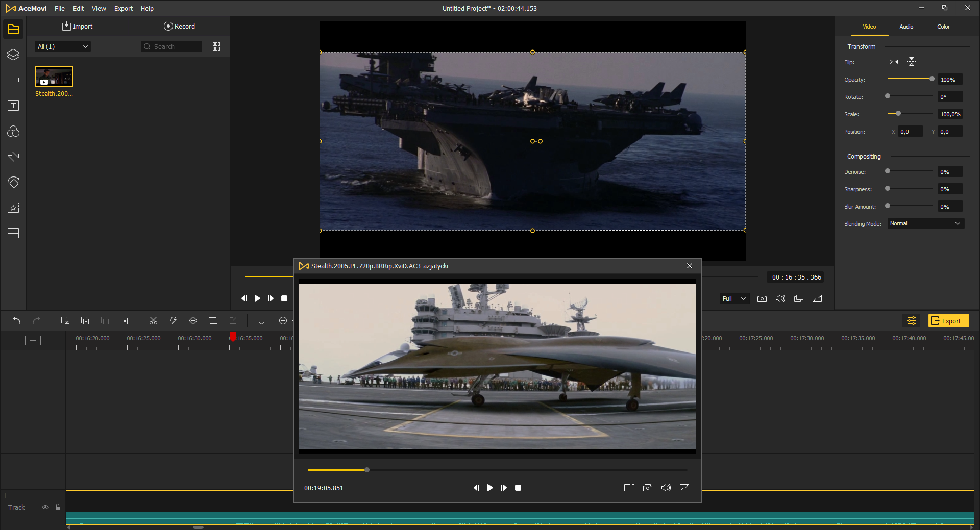The image size is (980, 530).
Task: Open the Full preview quality dropdown
Action: coord(734,299)
